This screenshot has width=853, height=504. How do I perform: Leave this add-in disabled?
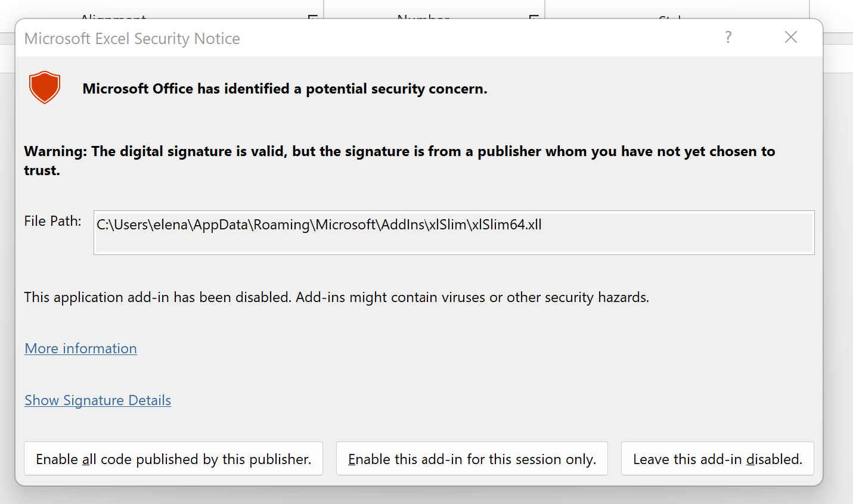(718, 459)
